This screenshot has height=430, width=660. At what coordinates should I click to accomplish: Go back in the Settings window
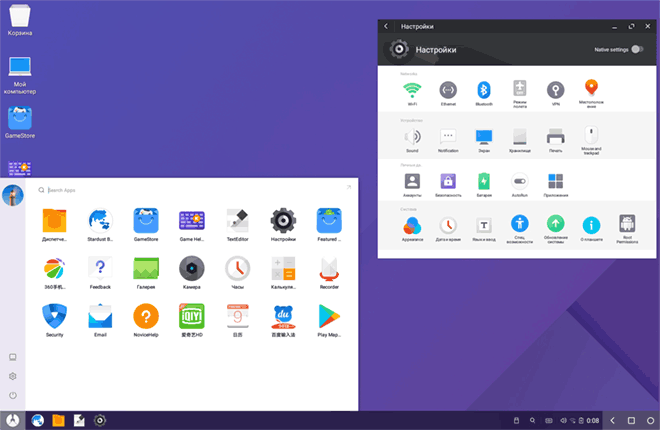pyautogui.click(x=386, y=26)
